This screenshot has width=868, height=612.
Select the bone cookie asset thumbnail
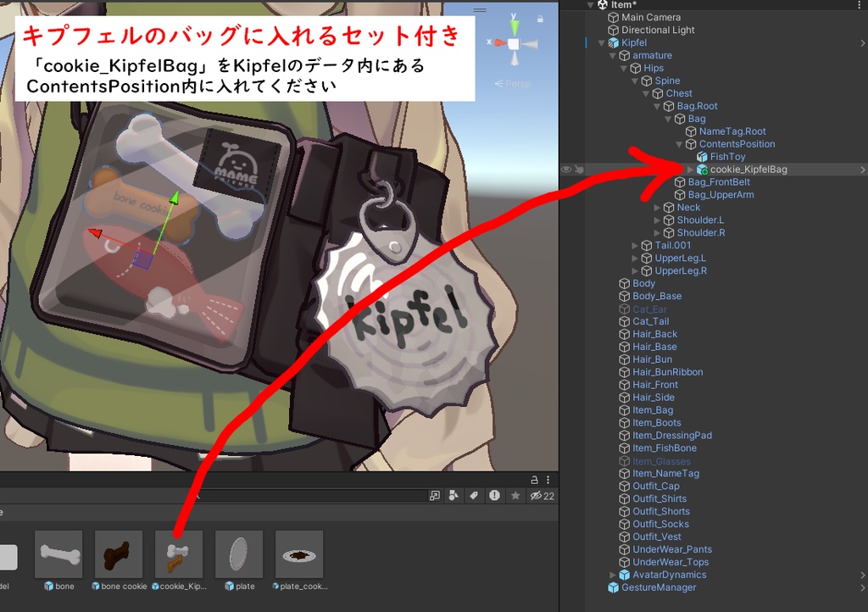[x=119, y=554]
